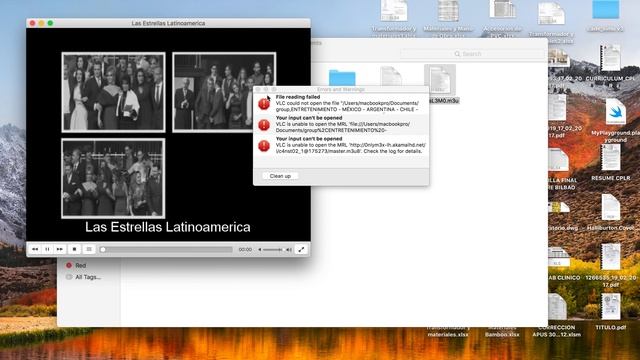640x360 pixels.
Task: Mute audio with the small speaker icon
Action: point(260,249)
